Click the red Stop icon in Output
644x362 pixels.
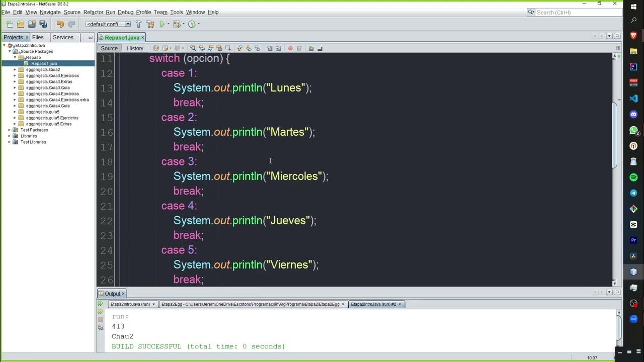pyautogui.click(x=100, y=319)
